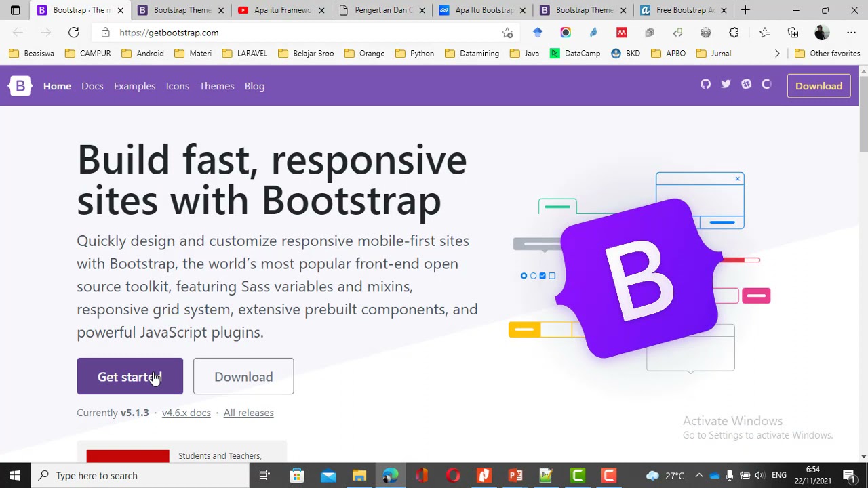Open the v4.6.x docs link
Screen dimensions: 868x488
pyautogui.click(x=186, y=413)
